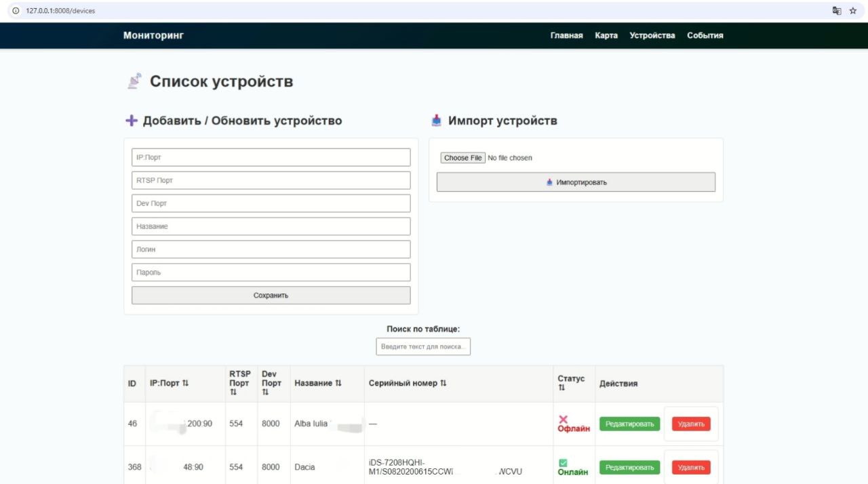Open the Главная navigation link

(x=566, y=36)
